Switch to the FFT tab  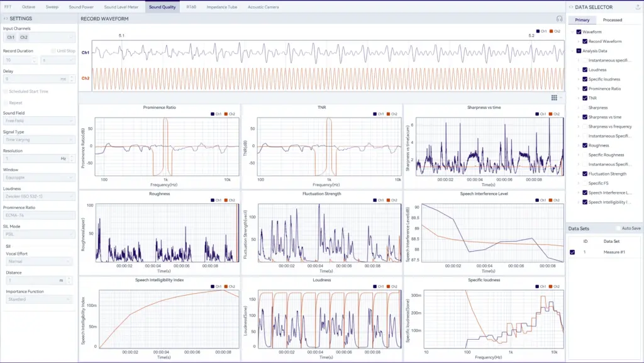(x=8, y=6)
